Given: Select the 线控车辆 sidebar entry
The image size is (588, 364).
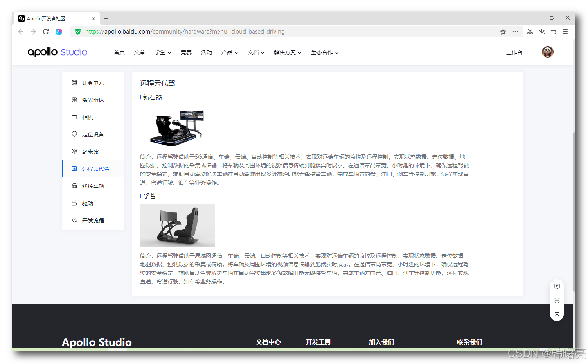Looking at the screenshot, I should pyautogui.click(x=93, y=186).
